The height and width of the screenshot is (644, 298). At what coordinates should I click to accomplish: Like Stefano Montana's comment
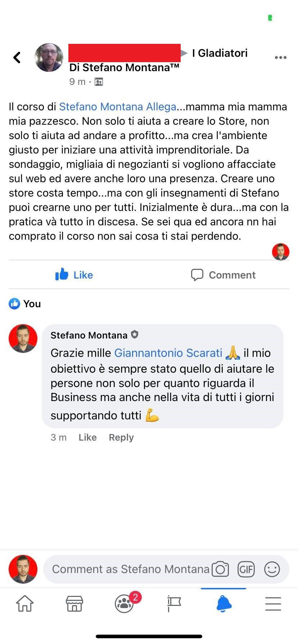point(87,437)
